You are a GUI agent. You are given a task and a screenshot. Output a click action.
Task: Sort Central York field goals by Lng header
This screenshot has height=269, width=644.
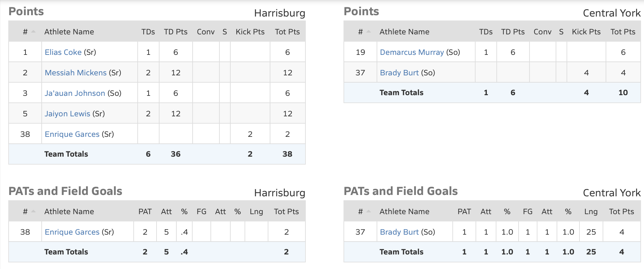pyautogui.click(x=591, y=211)
